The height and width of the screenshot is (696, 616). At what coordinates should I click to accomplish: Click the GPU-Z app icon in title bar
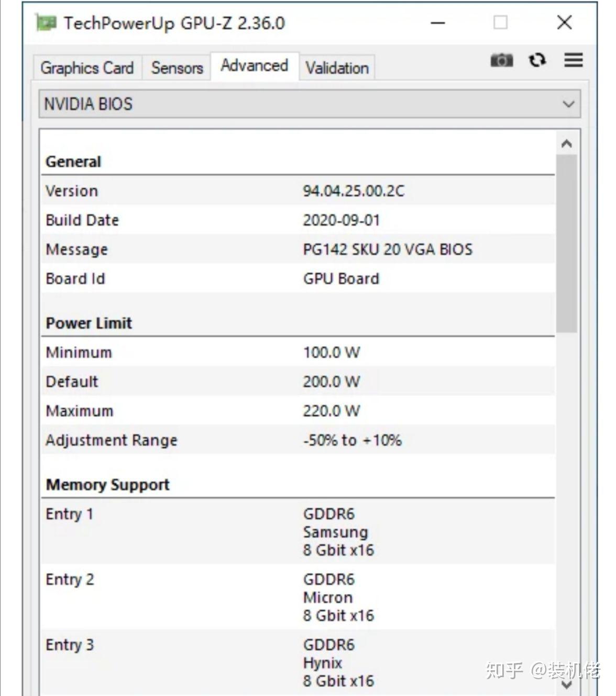[x=46, y=23]
